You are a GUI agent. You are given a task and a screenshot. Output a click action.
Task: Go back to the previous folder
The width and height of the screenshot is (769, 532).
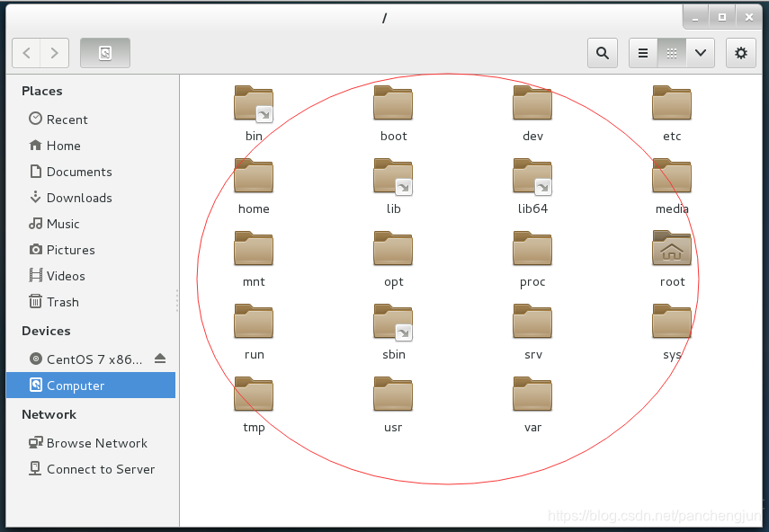click(x=26, y=53)
